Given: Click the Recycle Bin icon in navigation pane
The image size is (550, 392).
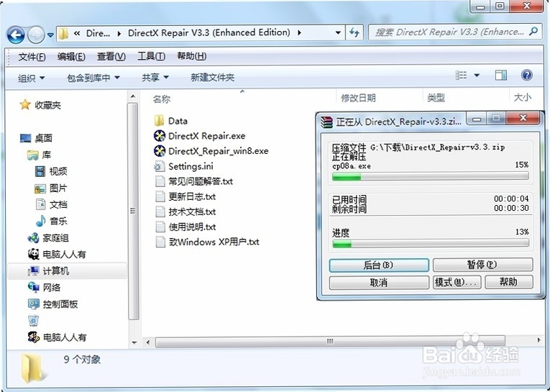Looking at the screenshot, I should [33, 320].
